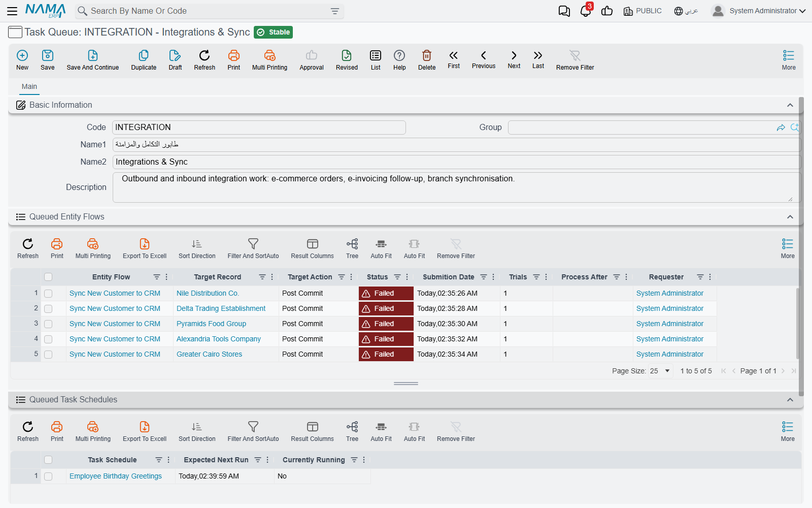This screenshot has height=508, width=812.
Task: Click the thumbs-up icon in header
Action: coord(607,11)
